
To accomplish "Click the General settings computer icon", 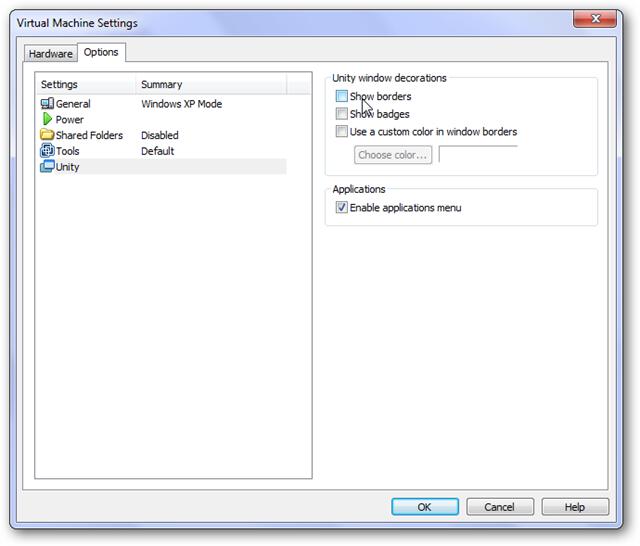I will pyautogui.click(x=47, y=104).
